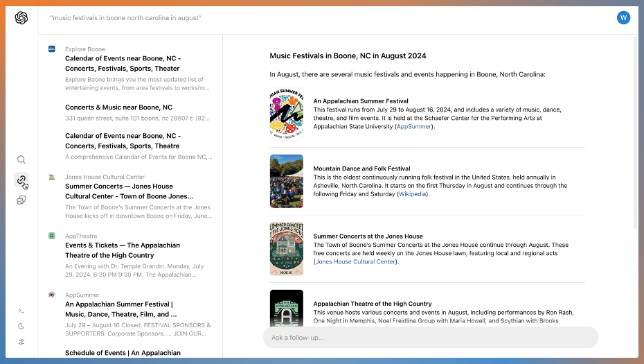This screenshot has height=364, width=644.
Task: Click 'Explore Boone brings you the most updated' snippet
Action: pos(137,83)
